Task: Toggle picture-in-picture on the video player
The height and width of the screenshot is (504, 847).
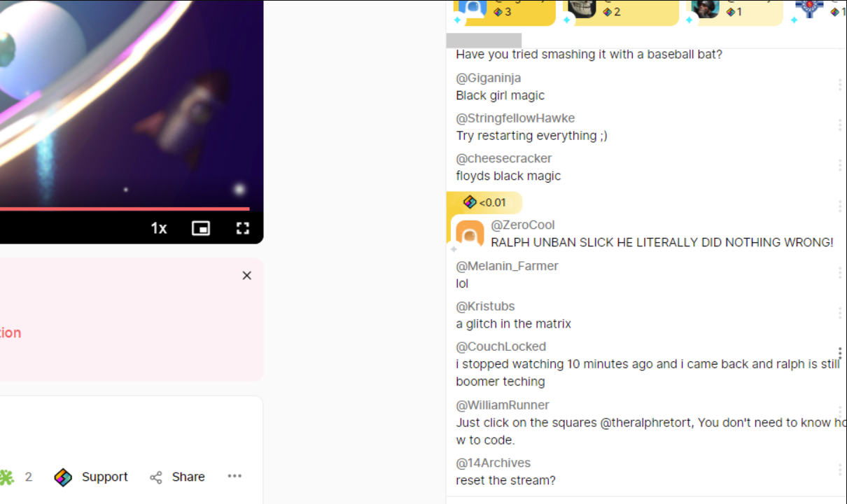Action: 201,228
